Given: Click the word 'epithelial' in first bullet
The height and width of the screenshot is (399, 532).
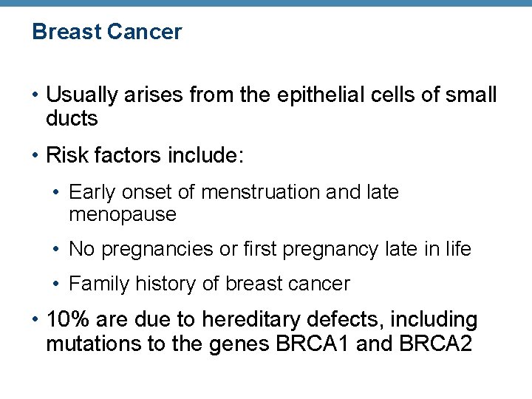Looking at the screenshot, I should pos(321,95).
